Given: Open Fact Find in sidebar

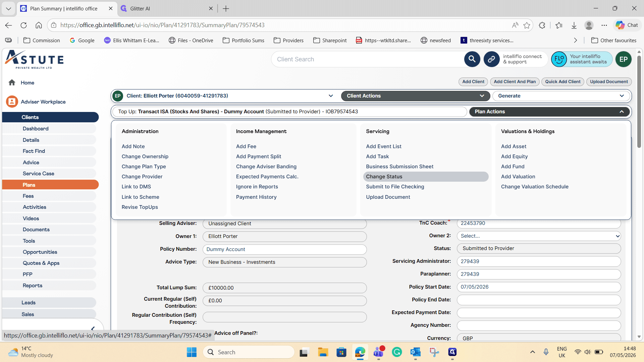Looking at the screenshot, I should [x=49, y=151].
